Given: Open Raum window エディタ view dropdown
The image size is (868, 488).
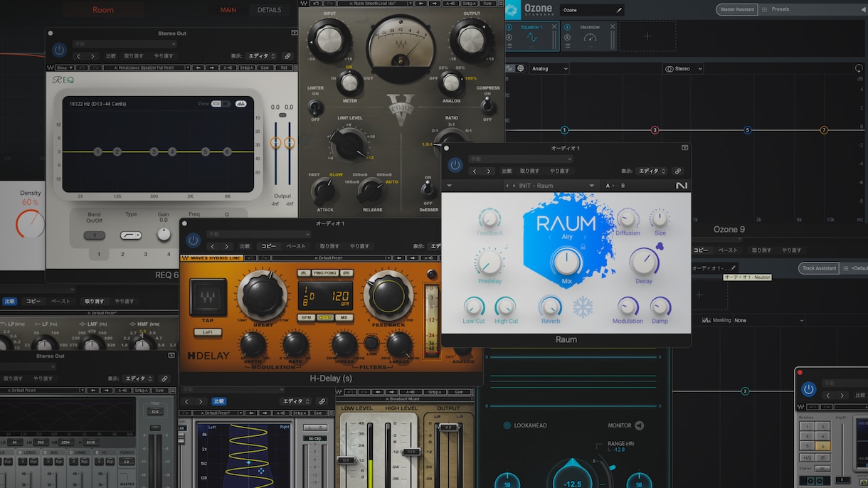Looking at the screenshot, I should click(x=652, y=171).
